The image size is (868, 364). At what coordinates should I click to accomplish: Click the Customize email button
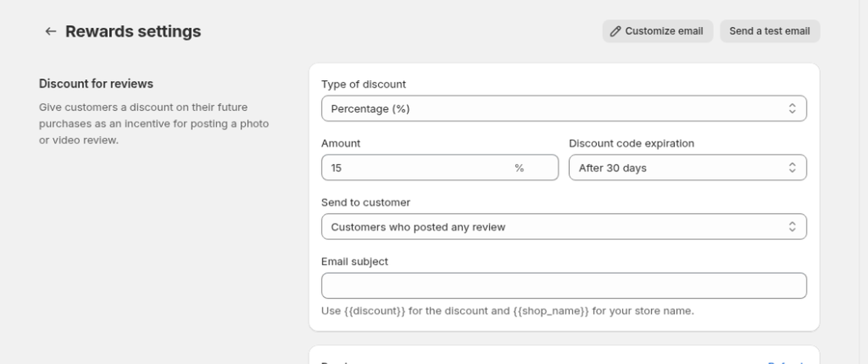click(657, 31)
